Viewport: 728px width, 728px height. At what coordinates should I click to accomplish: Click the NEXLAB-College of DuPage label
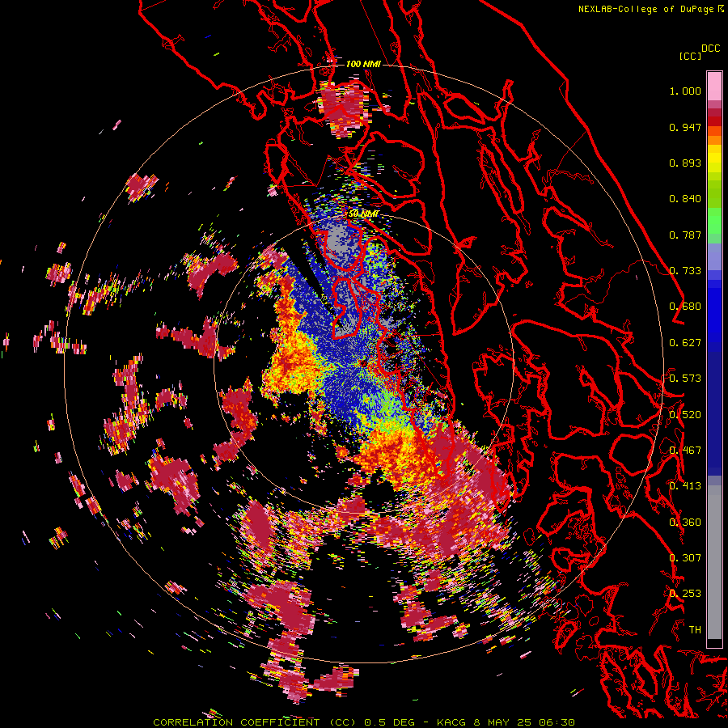tap(645, 9)
